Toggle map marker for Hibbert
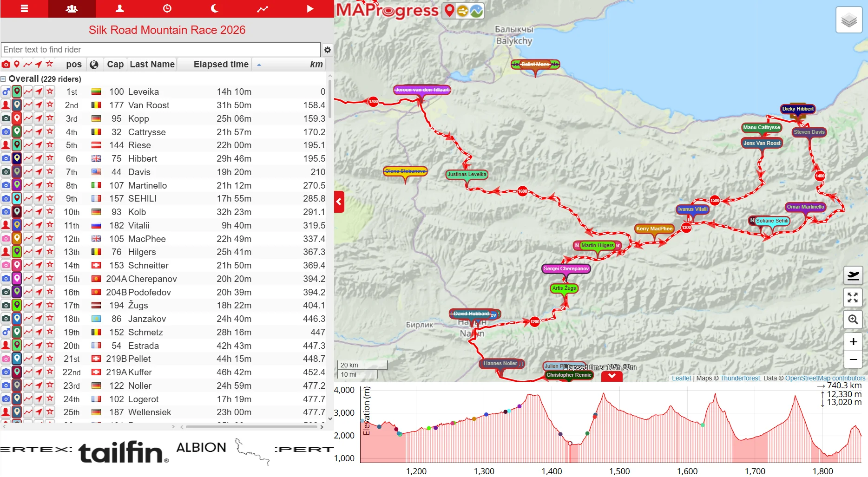The width and height of the screenshot is (868, 477). tap(17, 158)
